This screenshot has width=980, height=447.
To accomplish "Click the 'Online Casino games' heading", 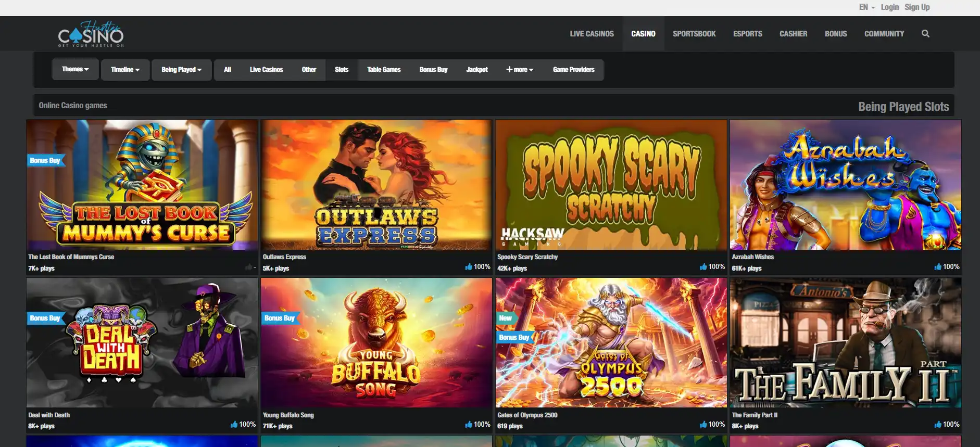I will point(73,105).
